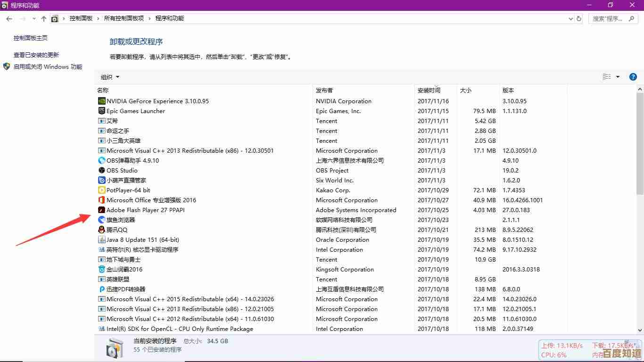644x362 pixels.
Task: Open the address bar history dropdown
Action: pyautogui.click(x=571, y=18)
